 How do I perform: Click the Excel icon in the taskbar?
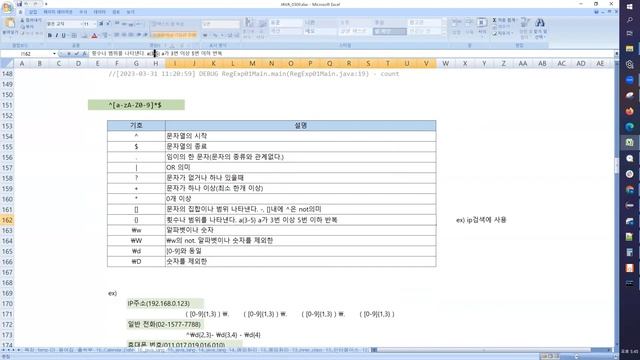630,142
